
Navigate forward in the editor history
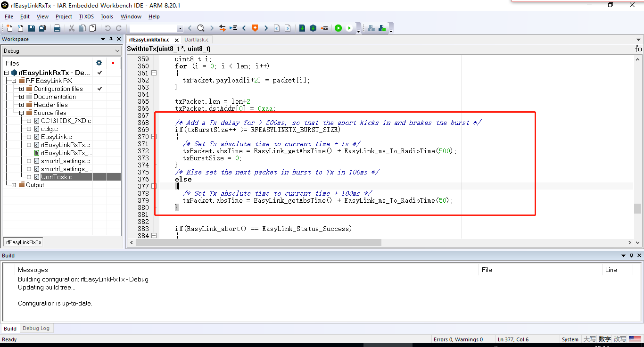point(288,28)
